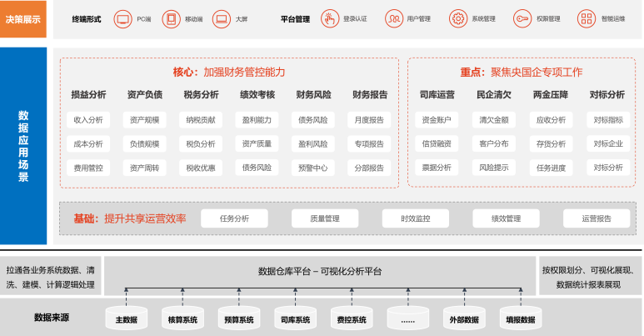The width and height of the screenshot is (644, 336).
Task: Click the 大屏 large screen icon
Action: [221, 18]
